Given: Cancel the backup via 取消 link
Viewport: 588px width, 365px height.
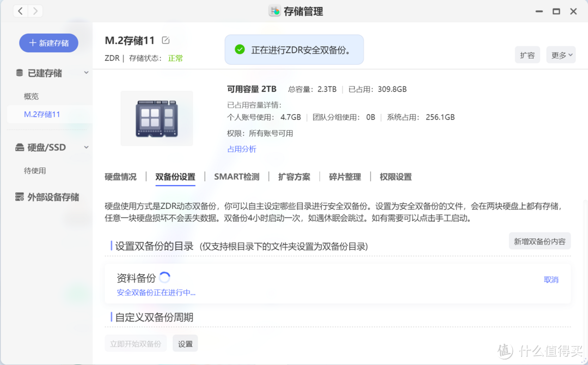Looking at the screenshot, I should pos(551,279).
